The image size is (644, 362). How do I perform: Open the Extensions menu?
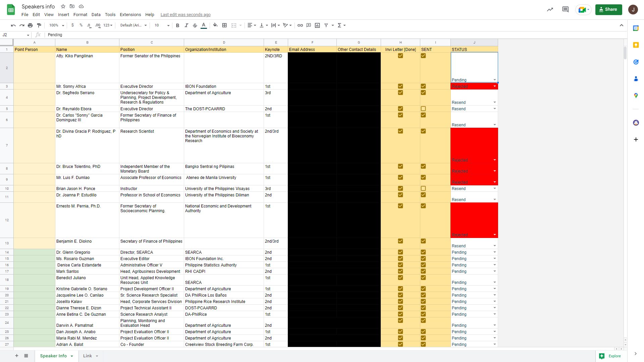[130, 15]
